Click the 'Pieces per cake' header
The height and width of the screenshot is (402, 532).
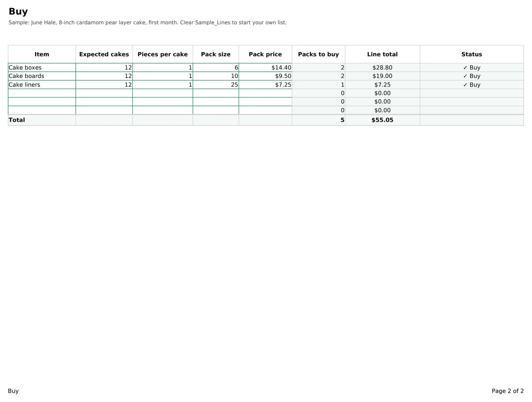[x=163, y=54]
